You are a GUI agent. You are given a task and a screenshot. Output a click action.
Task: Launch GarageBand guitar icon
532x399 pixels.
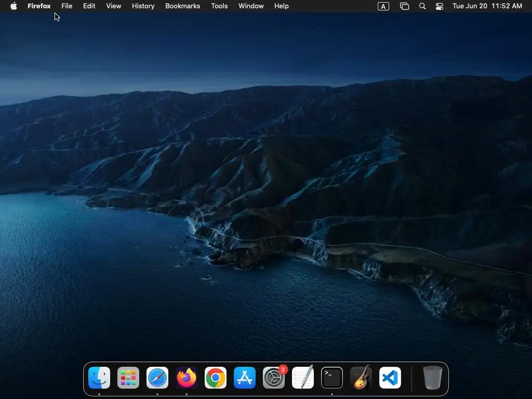tap(361, 378)
